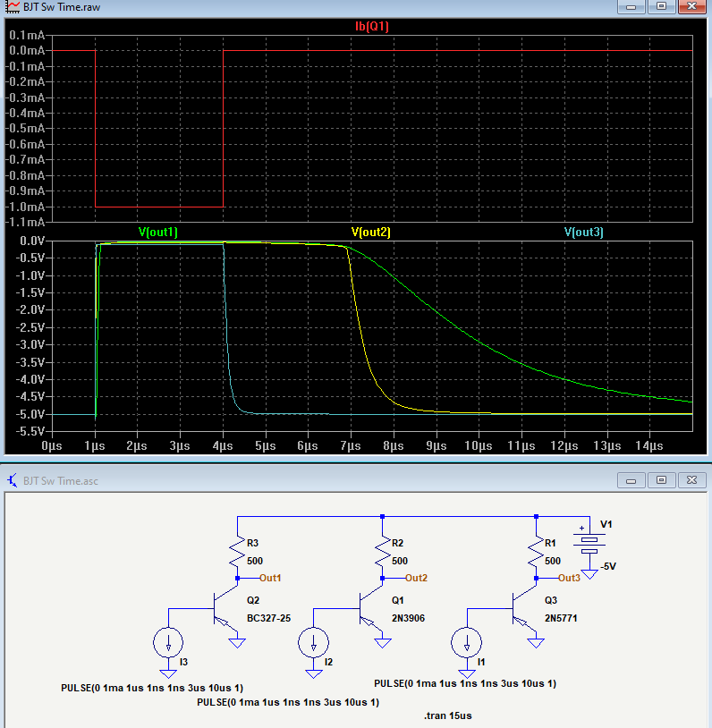Image resolution: width=712 pixels, height=728 pixels.
Task: Select the I1 current source symbol
Action: [x=467, y=642]
